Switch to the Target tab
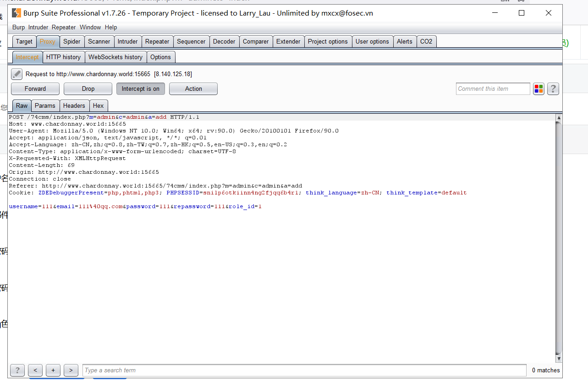 (24, 41)
